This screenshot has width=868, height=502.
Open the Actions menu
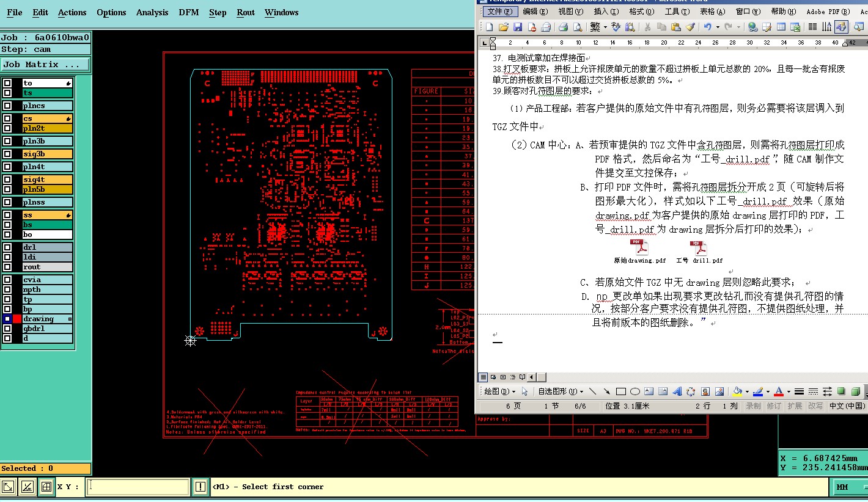click(72, 12)
